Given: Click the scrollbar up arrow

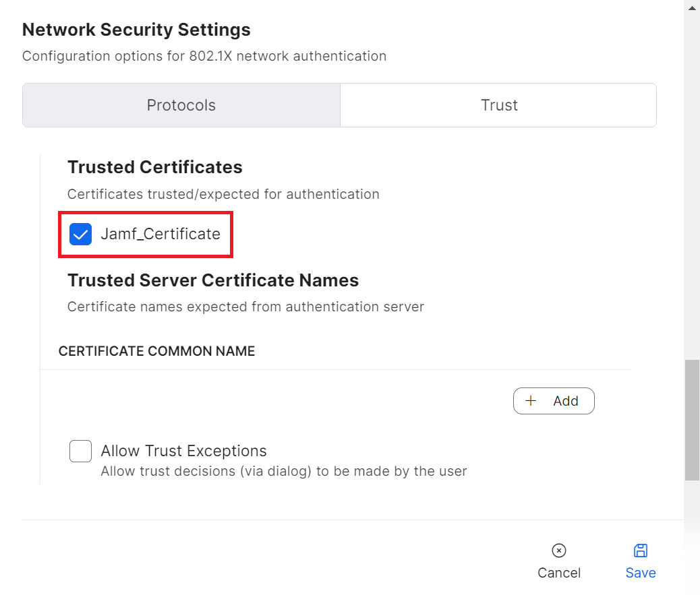Looking at the screenshot, I should pos(692,7).
